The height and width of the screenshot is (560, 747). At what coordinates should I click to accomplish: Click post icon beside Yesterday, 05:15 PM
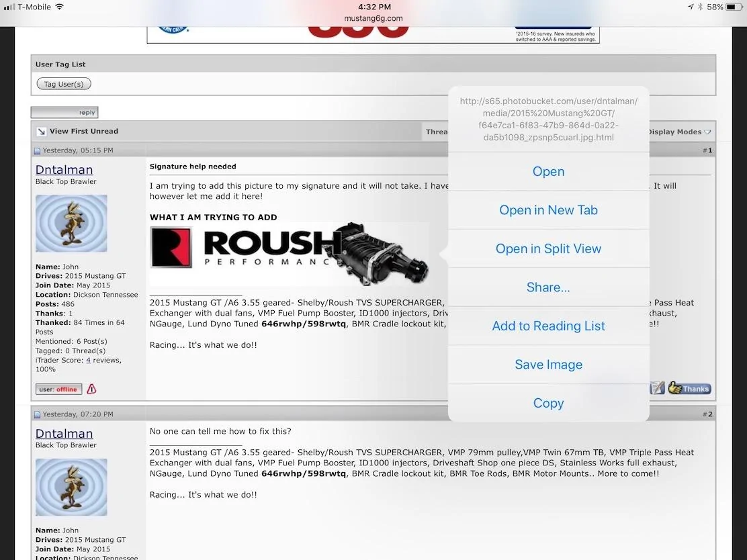click(x=37, y=151)
